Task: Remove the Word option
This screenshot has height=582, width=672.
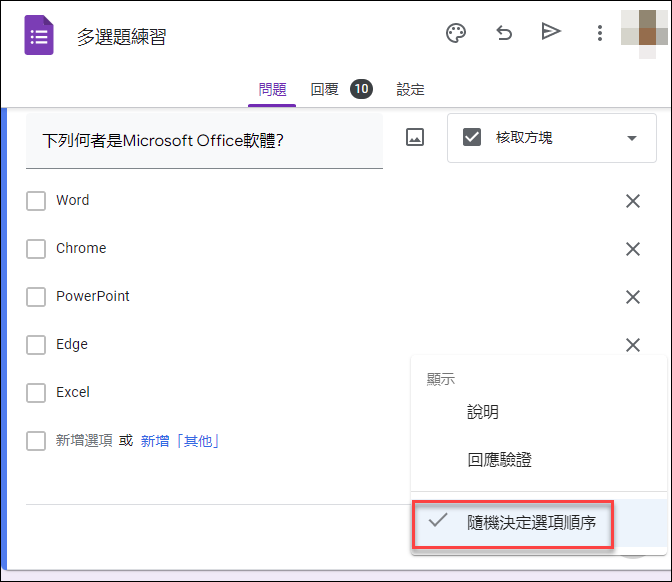Action: [x=633, y=201]
